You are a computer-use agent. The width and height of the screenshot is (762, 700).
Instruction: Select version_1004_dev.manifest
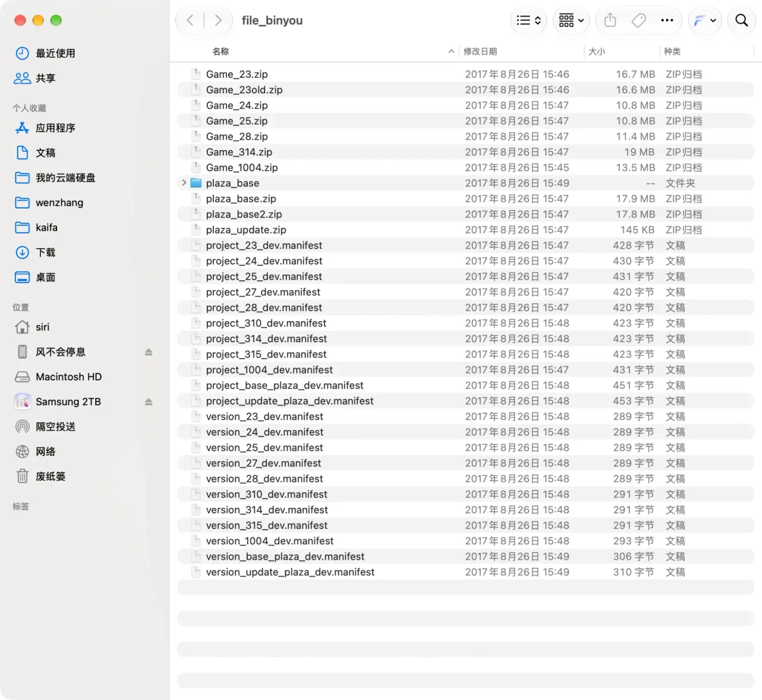tap(465, 541)
